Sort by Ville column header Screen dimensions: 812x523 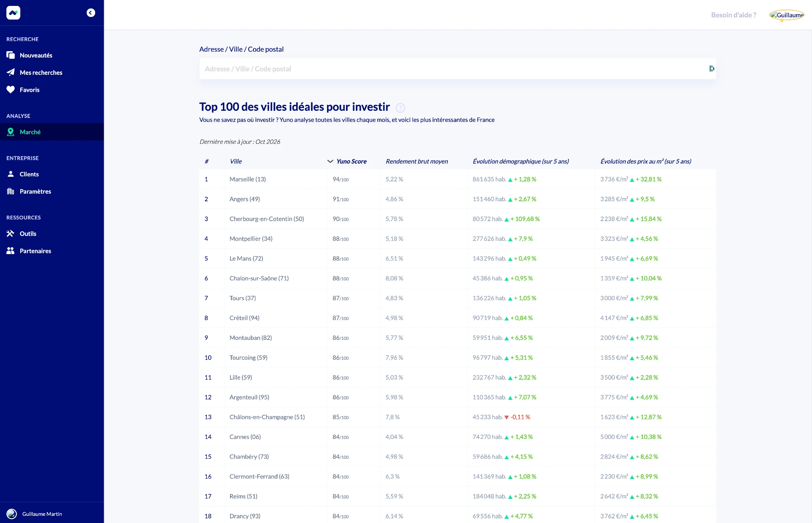tap(236, 162)
